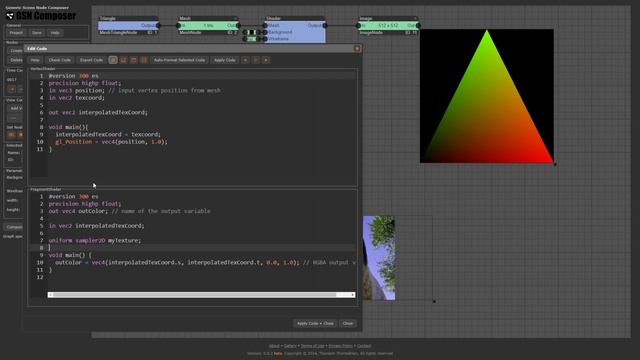Click the left arrow icon after Apply Code
Image resolution: width=640 pixels, height=360 pixels.
click(245, 60)
